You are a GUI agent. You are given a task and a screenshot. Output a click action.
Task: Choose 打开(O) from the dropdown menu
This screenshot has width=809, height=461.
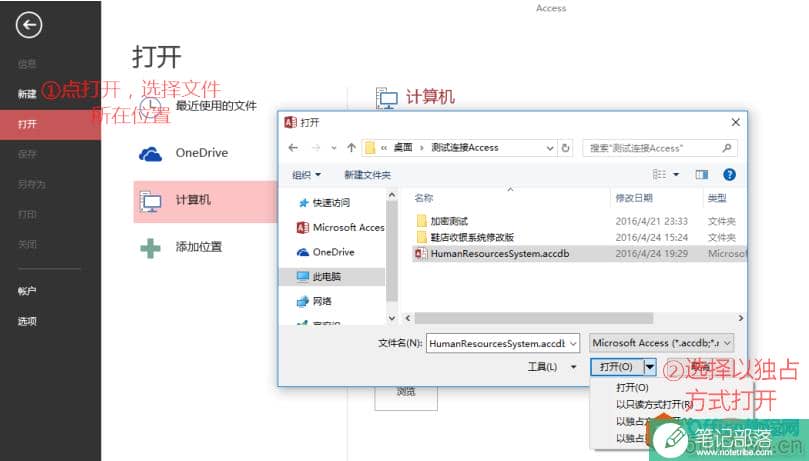click(x=633, y=387)
